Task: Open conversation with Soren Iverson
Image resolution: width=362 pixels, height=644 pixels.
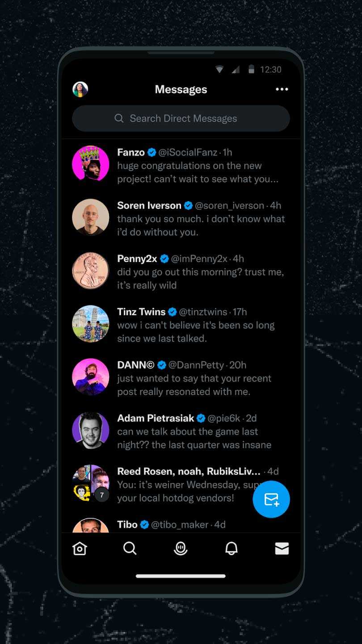Action: point(201,219)
